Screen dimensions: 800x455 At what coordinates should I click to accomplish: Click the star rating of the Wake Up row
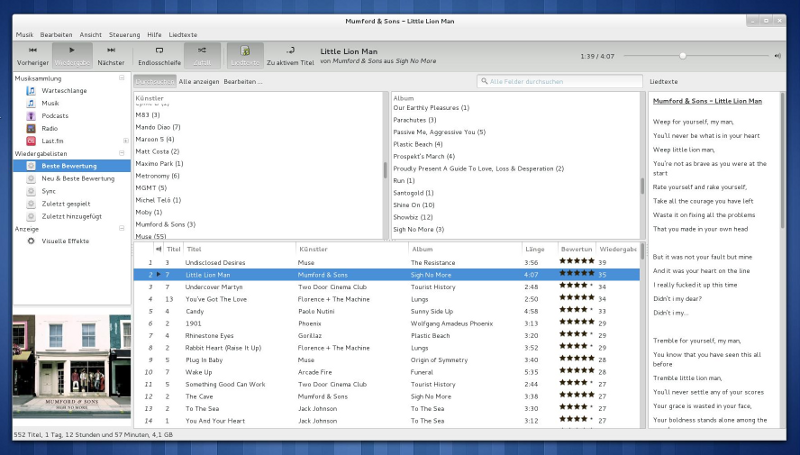coord(577,371)
